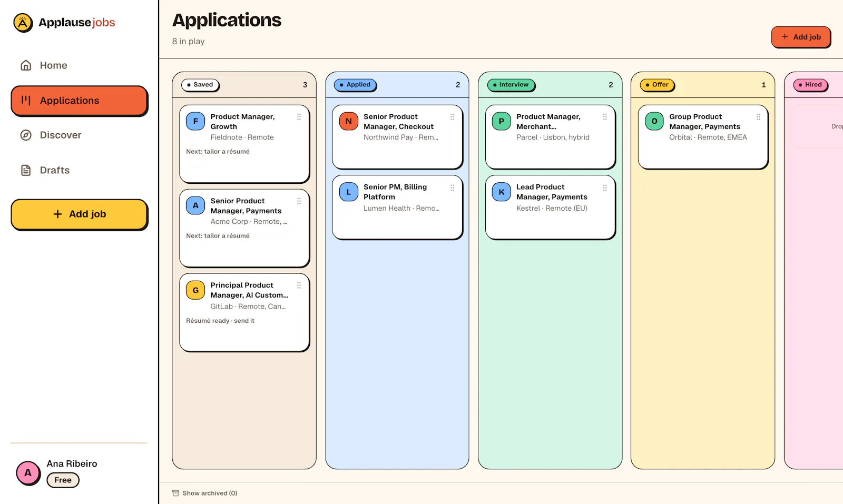Click the Applause jobs logo icon
Image resolution: width=843 pixels, height=504 pixels.
(23, 23)
